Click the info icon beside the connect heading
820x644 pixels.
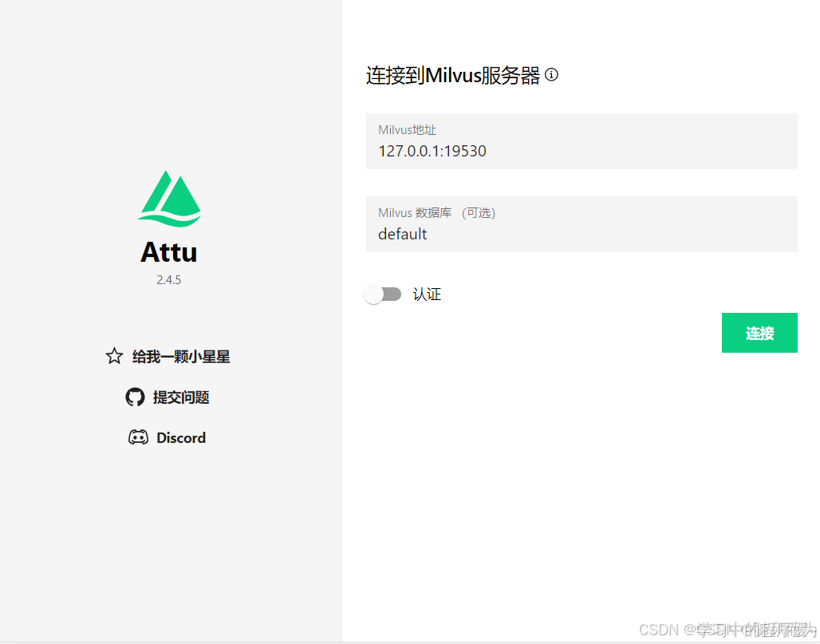(551, 75)
